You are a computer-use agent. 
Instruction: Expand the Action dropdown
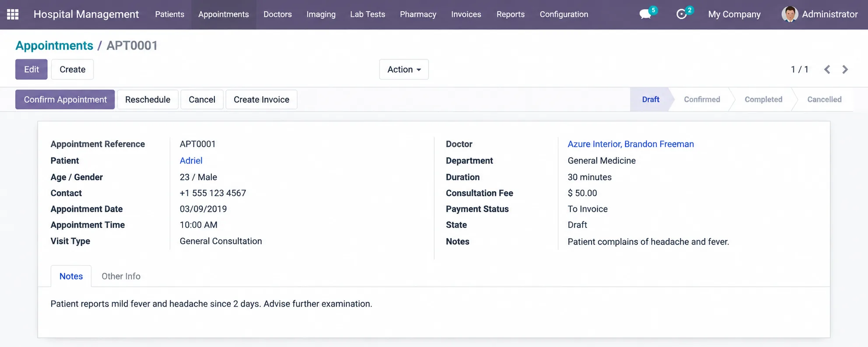[404, 70]
